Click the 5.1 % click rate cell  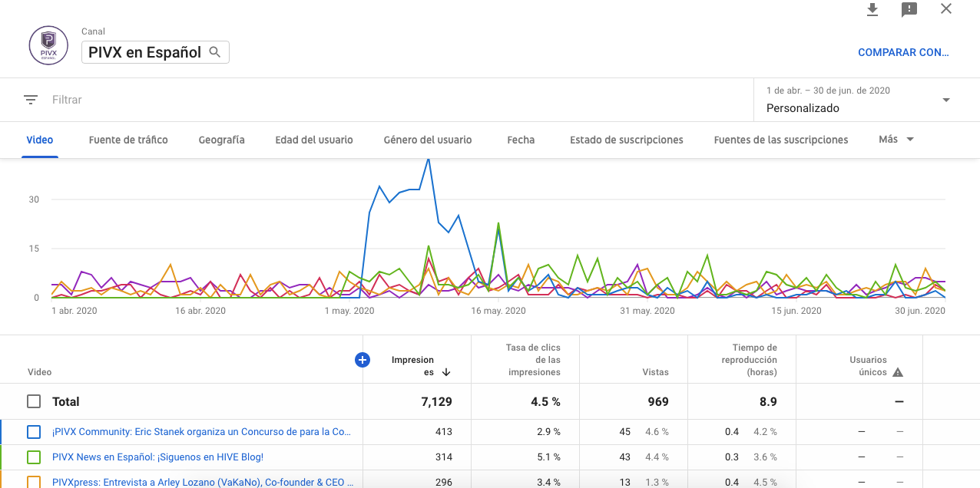tap(549, 457)
